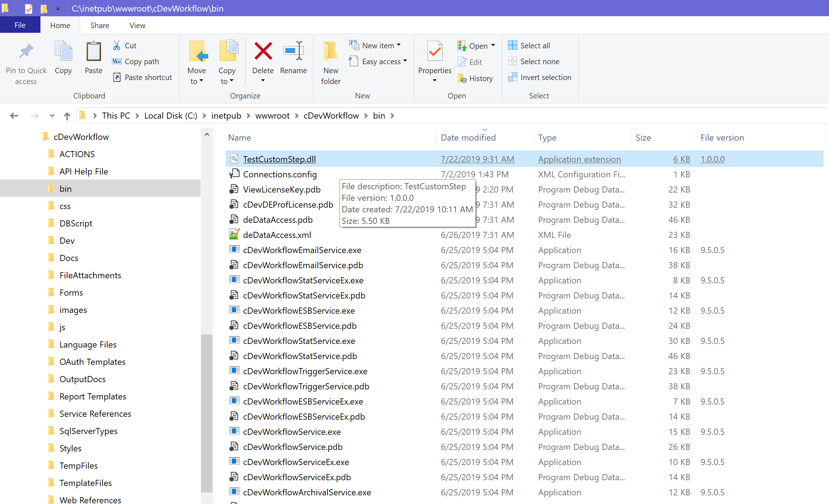Click the Properties checkmark icon
The image size is (829, 504).
tap(435, 51)
